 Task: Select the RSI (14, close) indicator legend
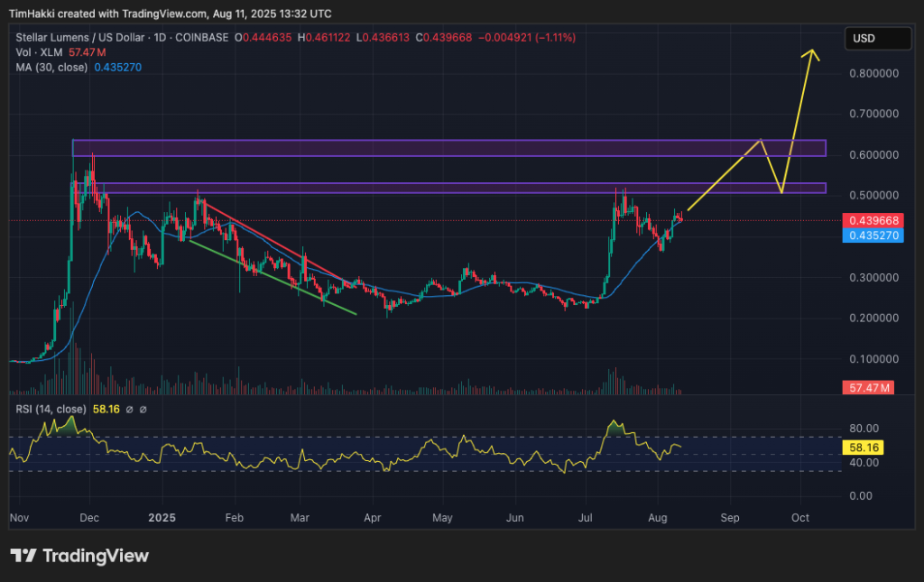click(51, 408)
